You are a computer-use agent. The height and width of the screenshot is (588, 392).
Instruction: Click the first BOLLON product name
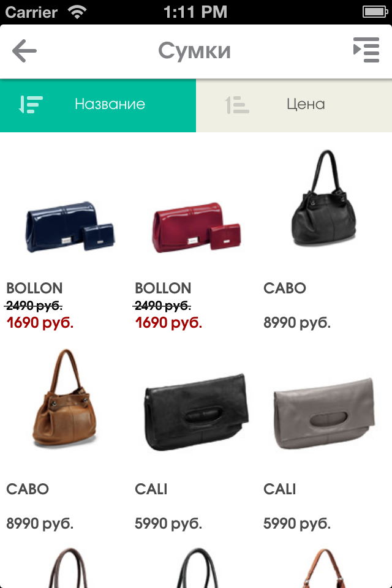pos(34,288)
